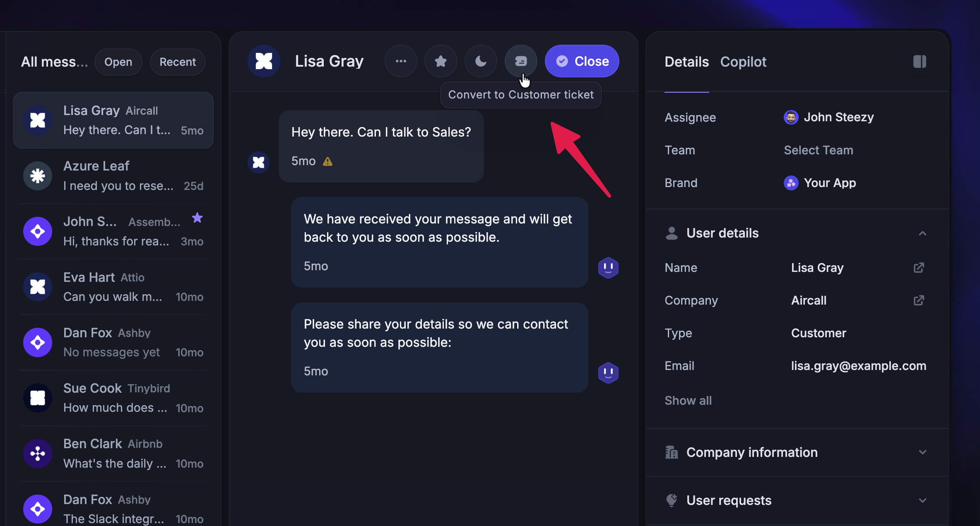Viewport: 980px width, 526px height.
Task: Change assignee John Steezy
Action: click(x=828, y=117)
